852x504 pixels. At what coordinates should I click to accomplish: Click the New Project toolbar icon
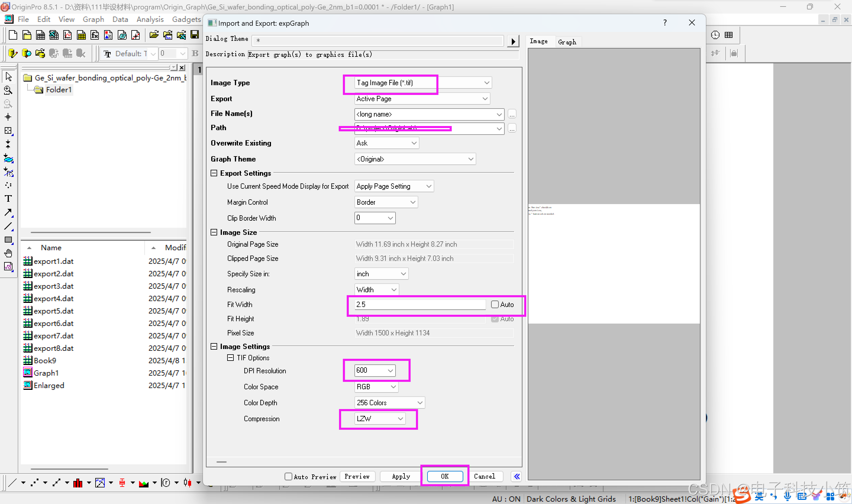[x=13, y=35]
